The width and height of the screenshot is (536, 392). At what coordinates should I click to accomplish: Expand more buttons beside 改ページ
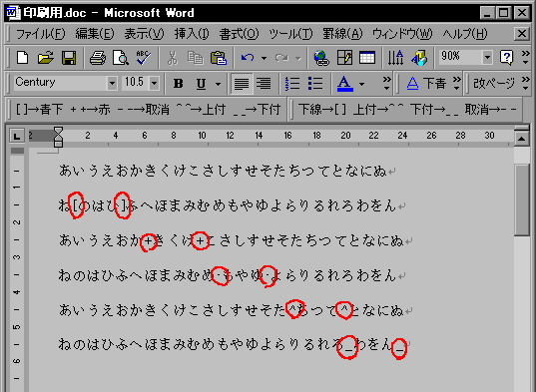[525, 84]
